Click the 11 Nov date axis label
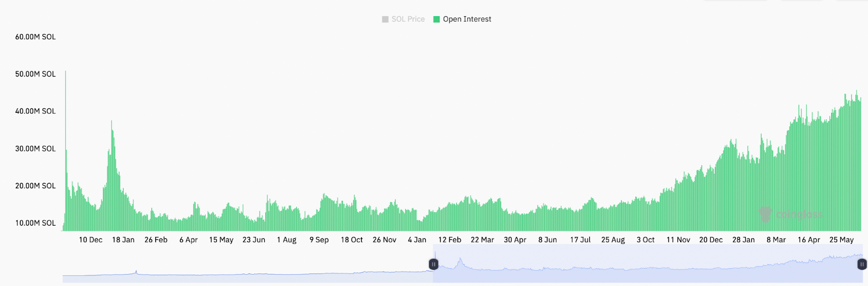The width and height of the screenshot is (868, 286). tap(678, 240)
